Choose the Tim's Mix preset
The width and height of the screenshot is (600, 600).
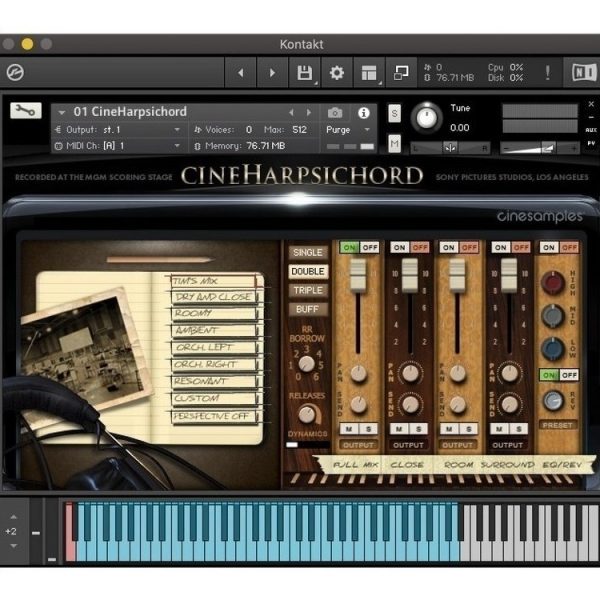[x=214, y=281]
